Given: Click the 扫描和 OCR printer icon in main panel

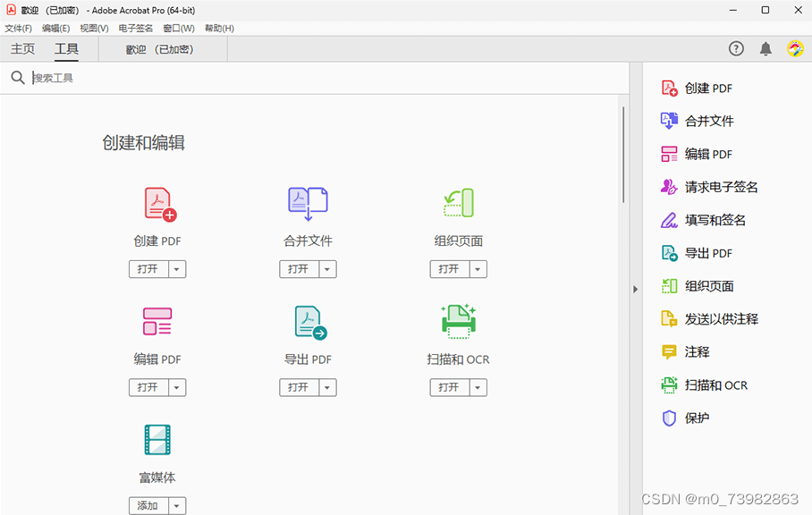Looking at the screenshot, I should 459,321.
